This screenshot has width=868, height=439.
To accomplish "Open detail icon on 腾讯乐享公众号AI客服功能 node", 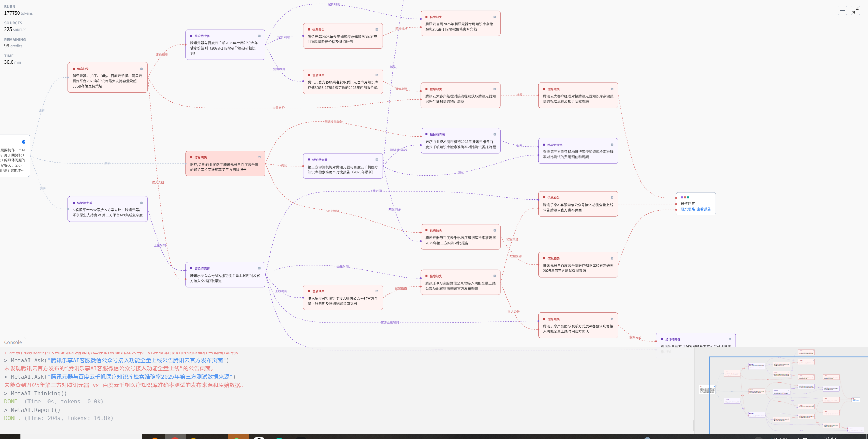I will point(259,269).
